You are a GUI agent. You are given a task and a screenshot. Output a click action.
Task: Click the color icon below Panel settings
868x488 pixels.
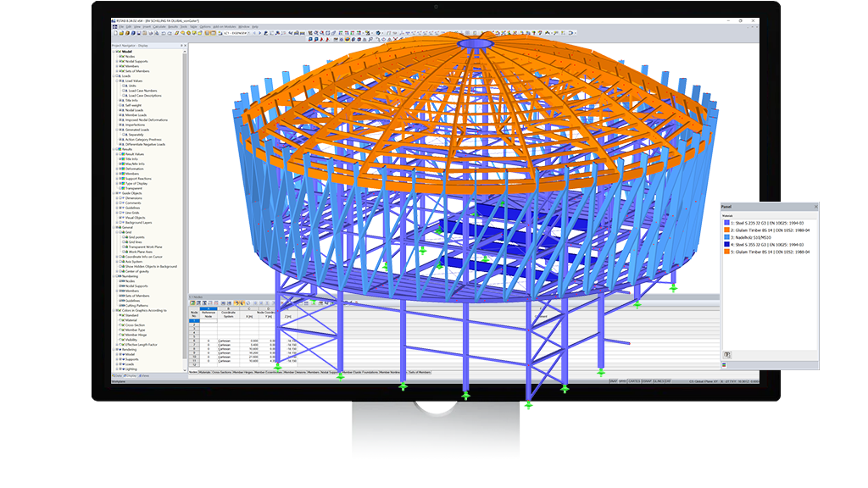(724, 364)
